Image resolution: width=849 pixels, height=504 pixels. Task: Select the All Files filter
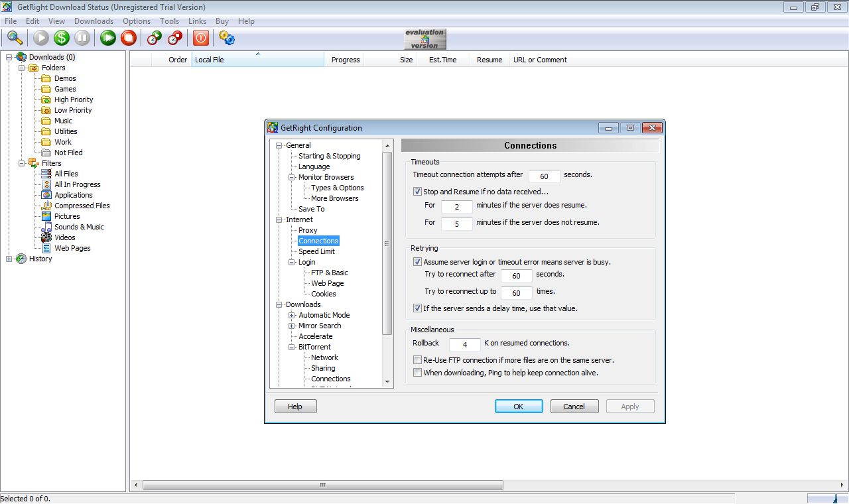(x=66, y=174)
